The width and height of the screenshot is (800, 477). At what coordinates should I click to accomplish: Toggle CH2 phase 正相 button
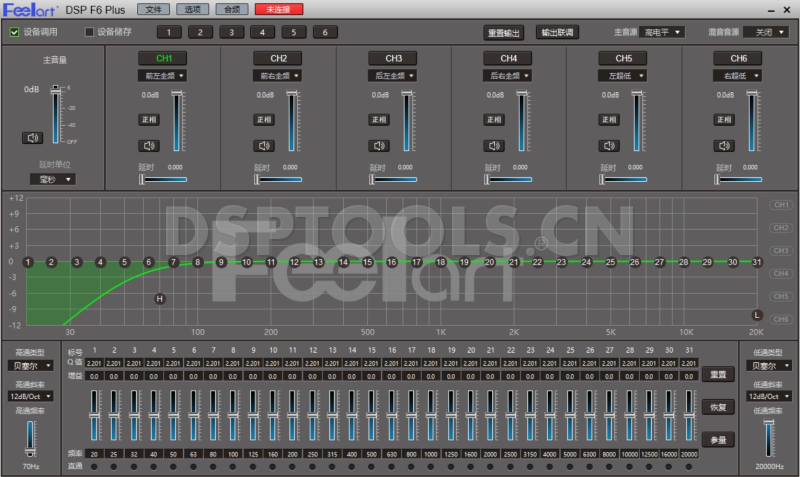click(264, 119)
